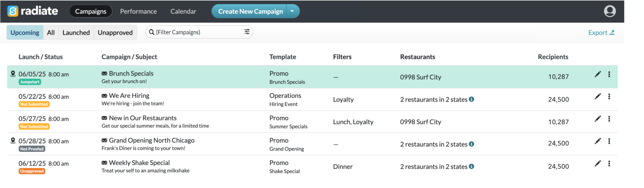Viewport: 644px width, 188px height.
Task: Select the Unapproved campaigns tab
Action: tap(115, 33)
